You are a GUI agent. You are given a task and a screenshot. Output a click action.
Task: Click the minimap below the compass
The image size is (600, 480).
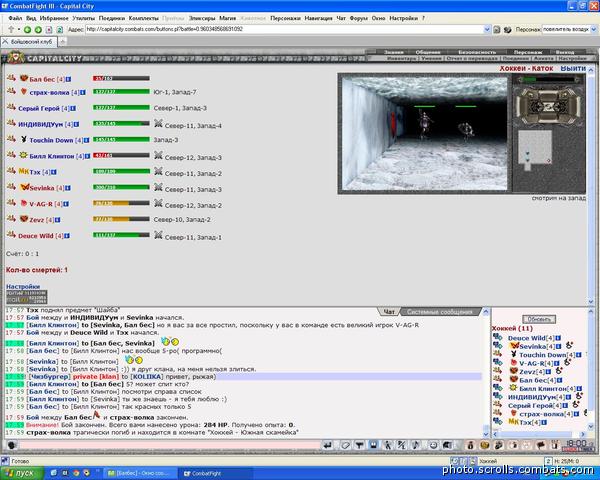(x=535, y=150)
